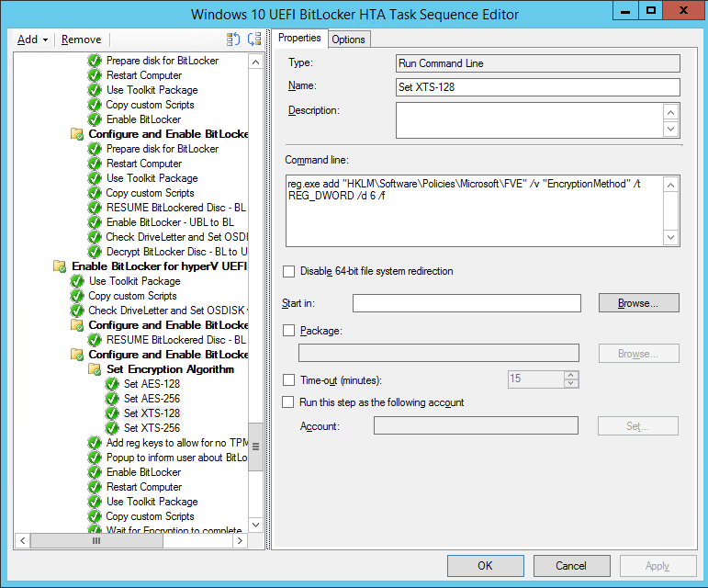Select the Decrypt BitLocker Disc step
The height and width of the screenshot is (588, 708).
[176, 252]
